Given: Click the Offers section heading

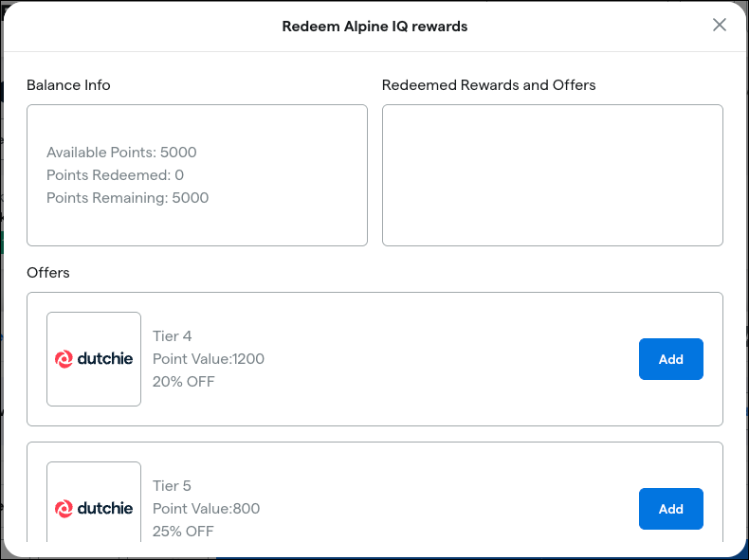Looking at the screenshot, I should pyautogui.click(x=48, y=273).
